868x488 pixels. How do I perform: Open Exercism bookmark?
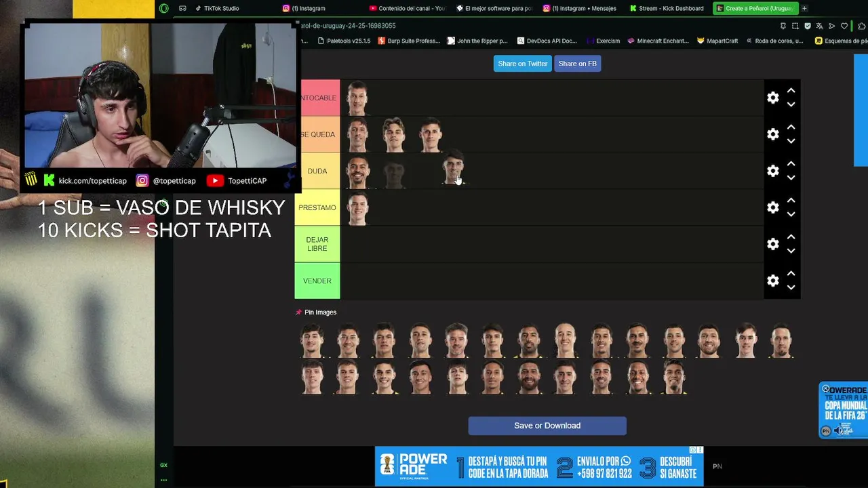tap(604, 41)
